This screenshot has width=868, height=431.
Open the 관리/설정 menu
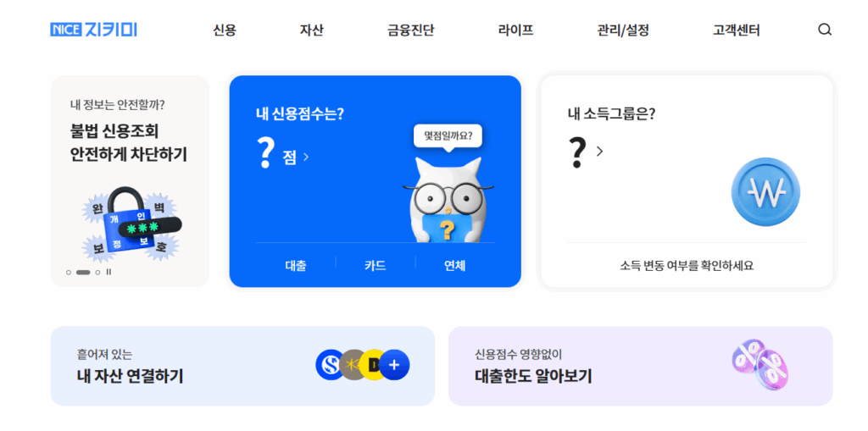pyautogui.click(x=623, y=30)
